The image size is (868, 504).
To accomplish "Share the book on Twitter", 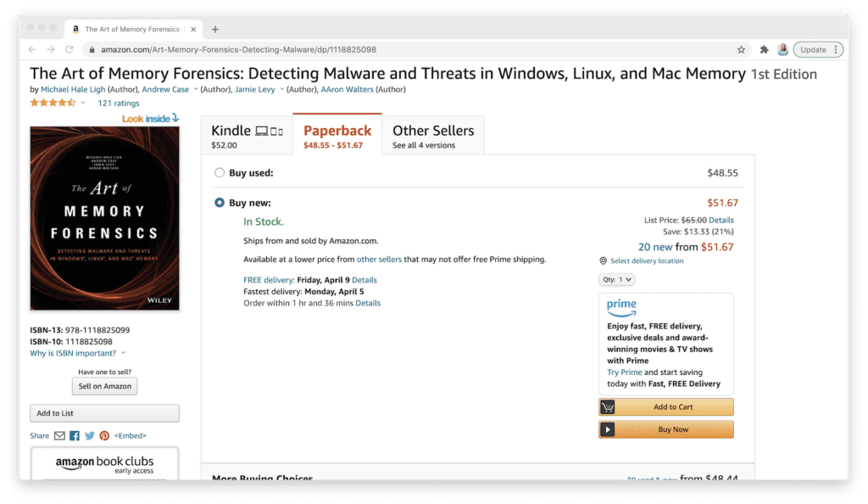I will point(89,436).
